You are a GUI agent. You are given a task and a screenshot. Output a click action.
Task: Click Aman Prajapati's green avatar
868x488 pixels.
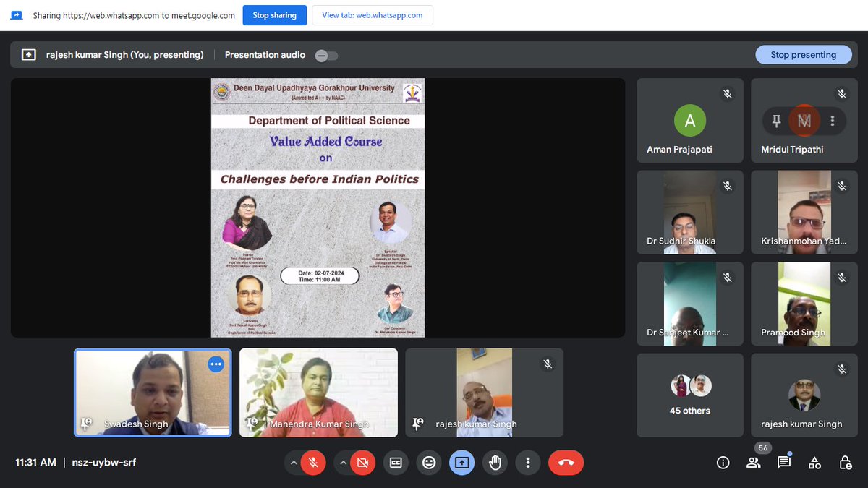click(690, 121)
